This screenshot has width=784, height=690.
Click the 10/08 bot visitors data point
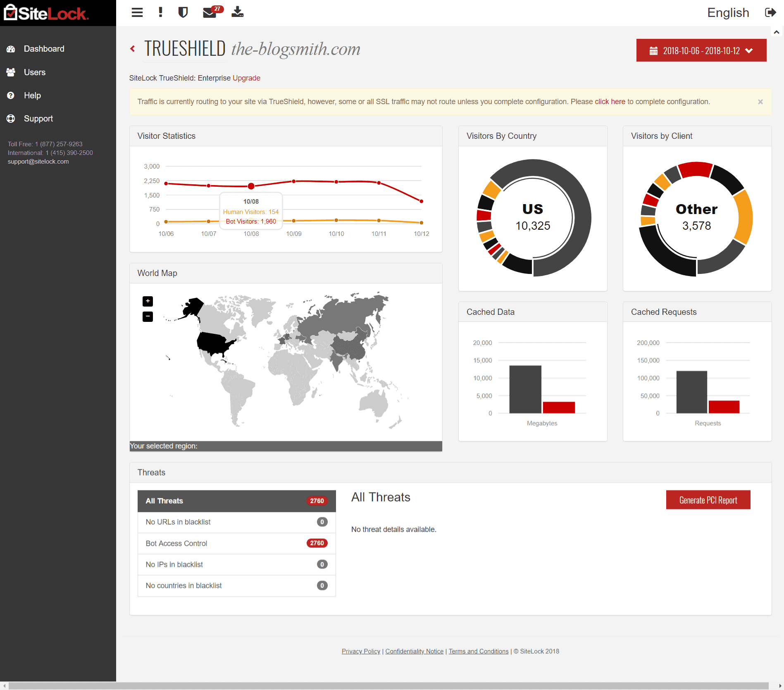[x=251, y=186]
